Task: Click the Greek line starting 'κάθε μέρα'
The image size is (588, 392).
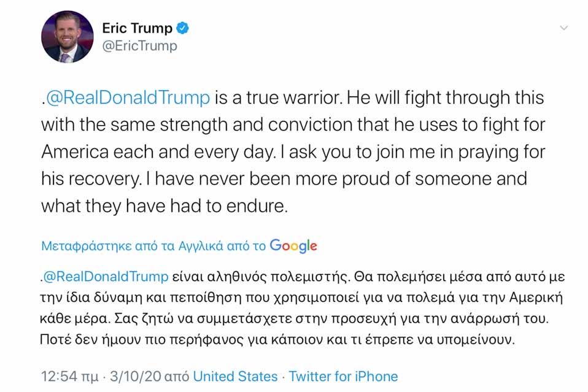Action: click(295, 318)
